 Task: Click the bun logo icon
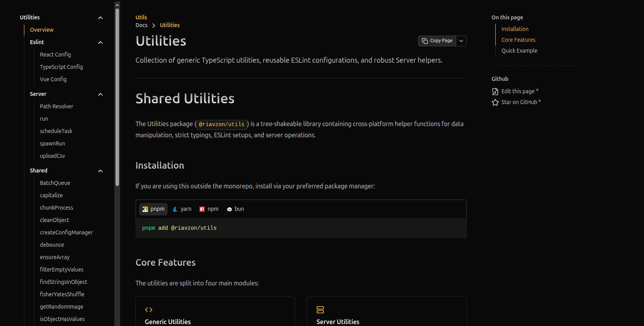(229, 209)
